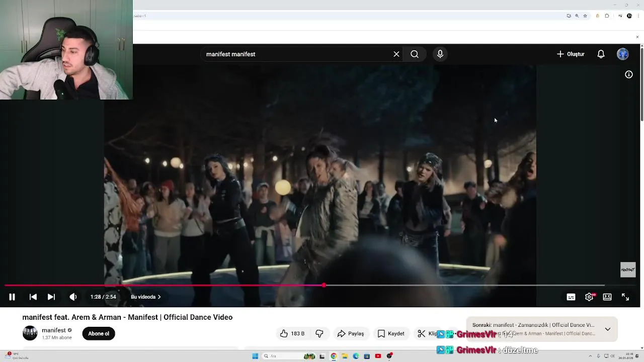The width and height of the screenshot is (644, 362).
Task: Save the video with Kaydet
Action: [x=391, y=333]
